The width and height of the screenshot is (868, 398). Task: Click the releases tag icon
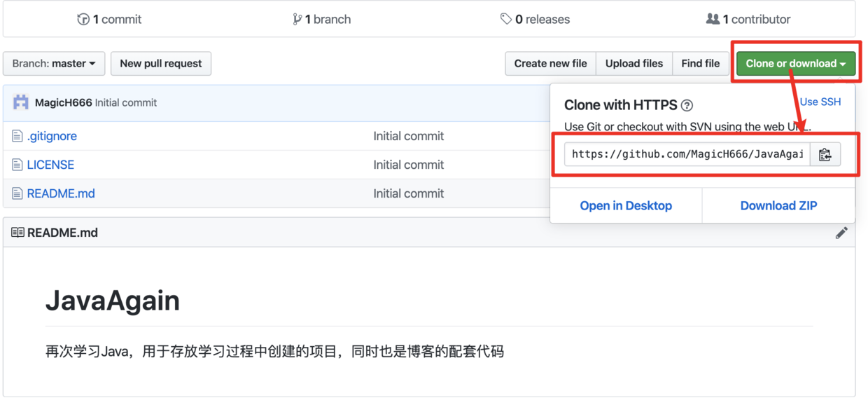pyautogui.click(x=506, y=19)
